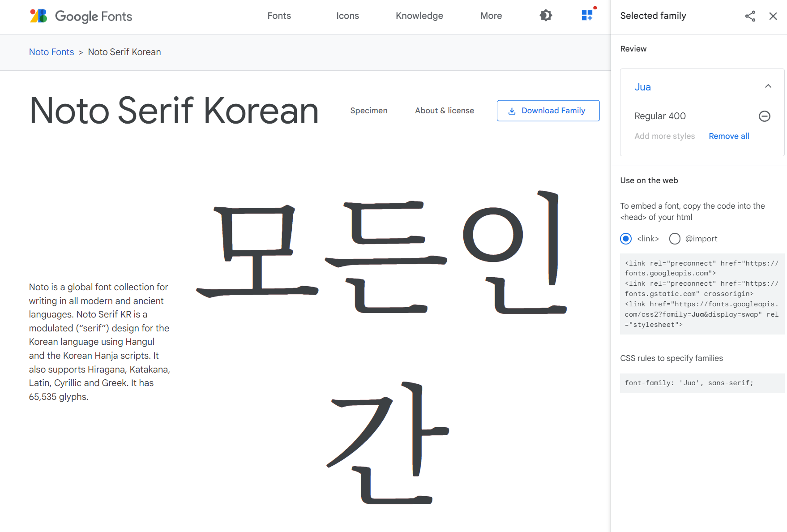Collapse the Jua family section
Screen dimensions: 787x532
[x=768, y=86]
